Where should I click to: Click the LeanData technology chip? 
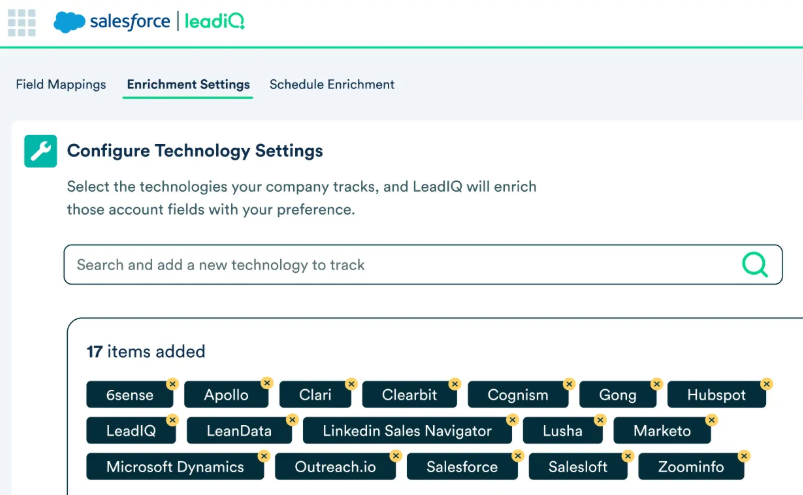pyautogui.click(x=239, y=431)
